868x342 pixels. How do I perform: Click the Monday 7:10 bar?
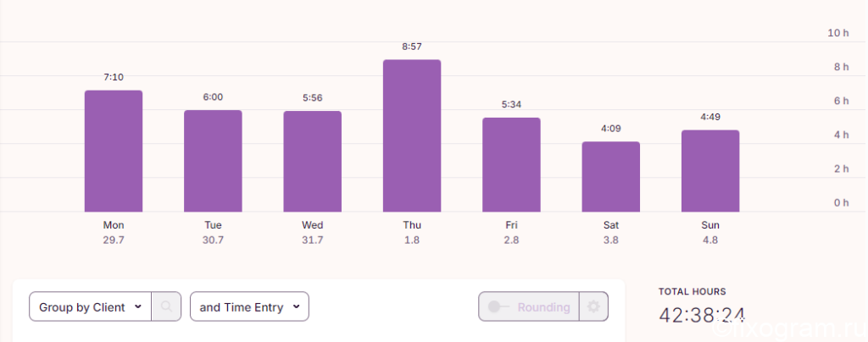click(x=114, y=151)
